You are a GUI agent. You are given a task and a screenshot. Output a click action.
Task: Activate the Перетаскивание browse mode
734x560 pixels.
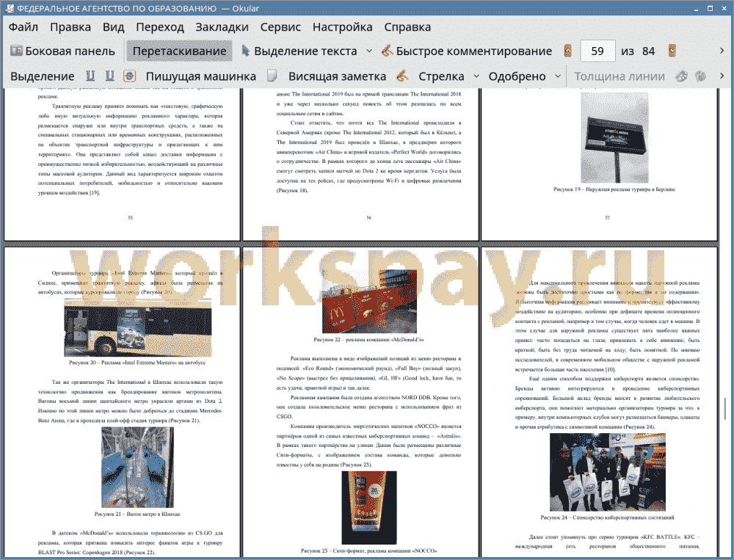[179, 51]
